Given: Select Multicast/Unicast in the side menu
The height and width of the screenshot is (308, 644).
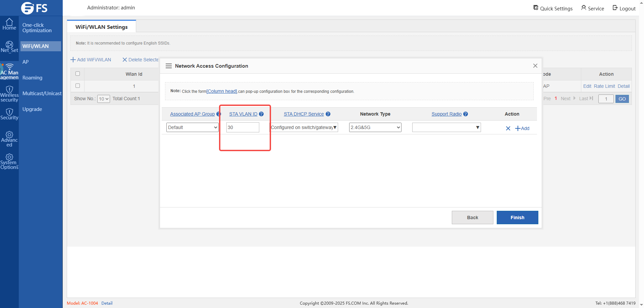Looking at the screenshot, I should (x=42, y=94).
